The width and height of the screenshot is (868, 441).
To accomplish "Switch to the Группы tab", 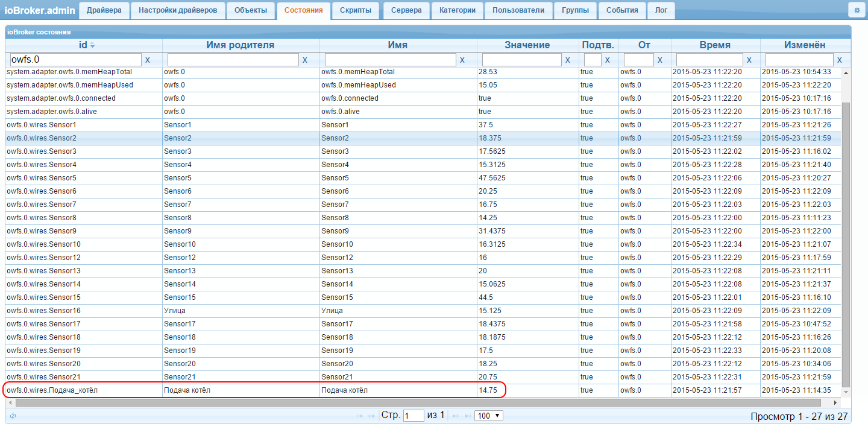I will tap(575, 10).
